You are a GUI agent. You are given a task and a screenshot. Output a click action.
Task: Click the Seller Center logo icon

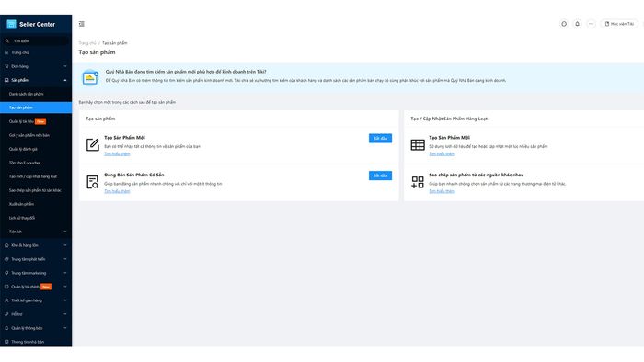(x=11, y=24)
